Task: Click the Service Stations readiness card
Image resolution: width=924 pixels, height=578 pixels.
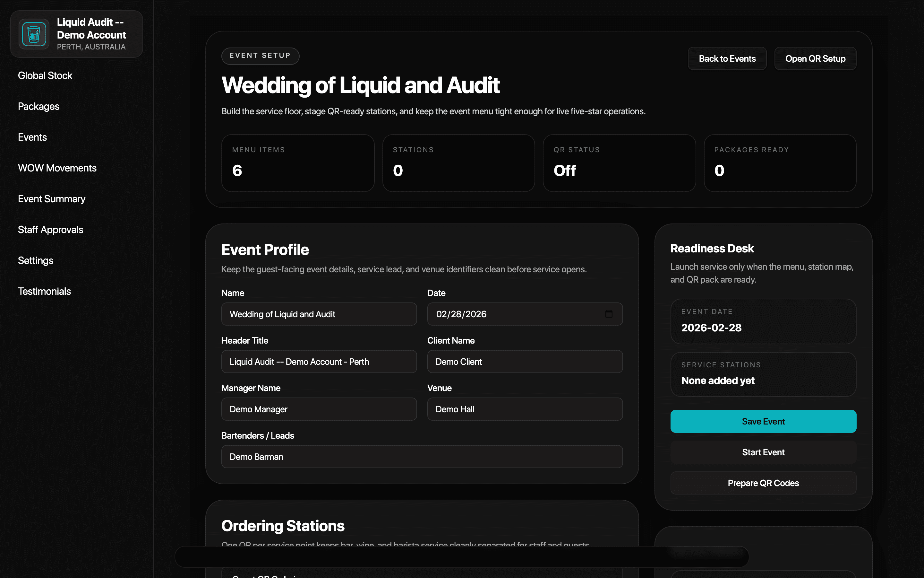Action: (x=763, y=375)
